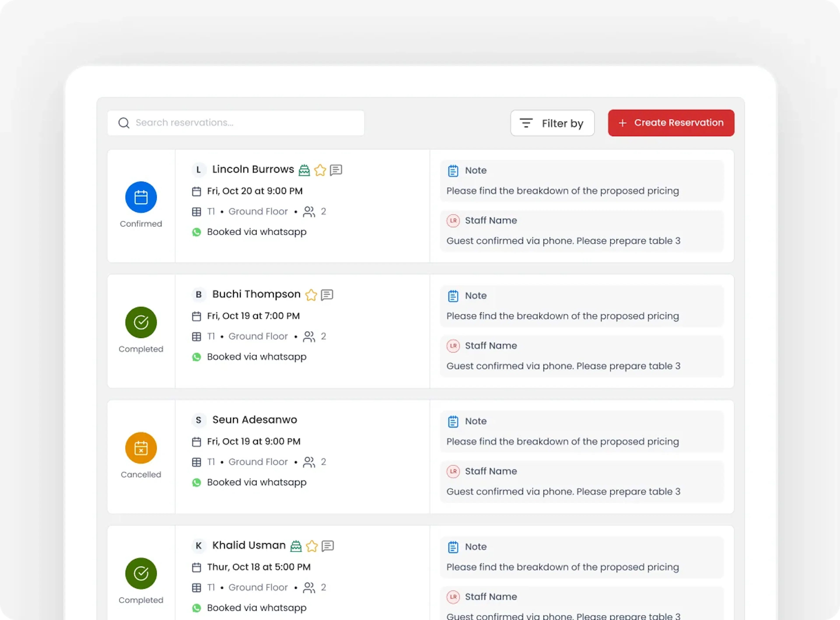Click the green Completed icon for Buchi Thompson

[141, 322]
